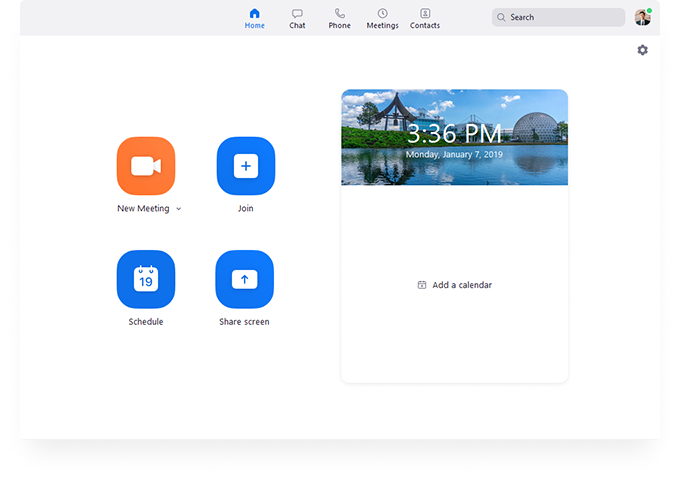Expand the New Meeting dropdown arrow
Viewport: 680px width, 480px height.
pyautogui.click(x=178, y=209)
